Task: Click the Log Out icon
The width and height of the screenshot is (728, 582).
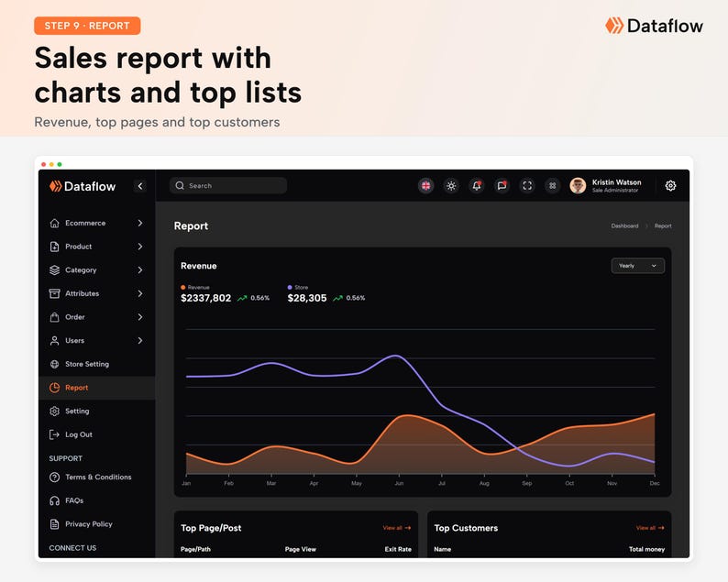Action: tap(54, 434)
